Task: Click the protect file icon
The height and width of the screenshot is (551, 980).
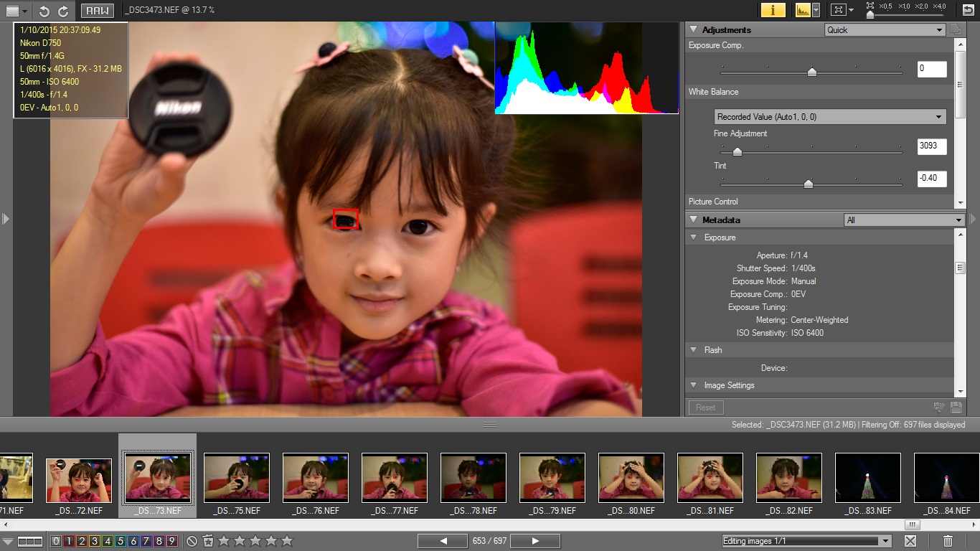Action: click(x=208, y=541)
